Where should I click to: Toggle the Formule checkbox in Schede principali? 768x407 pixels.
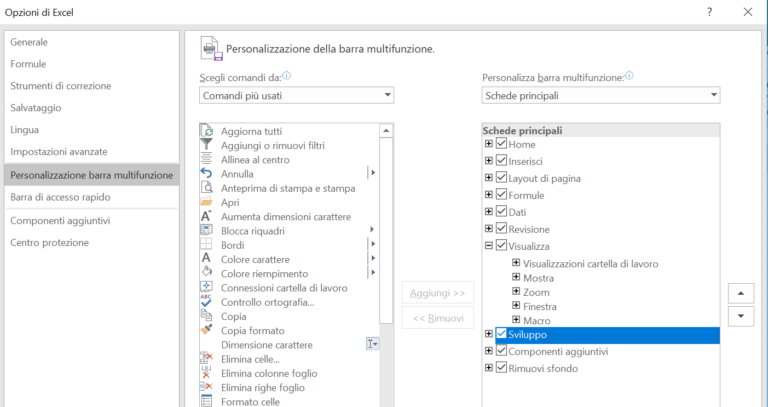[502, 195]
